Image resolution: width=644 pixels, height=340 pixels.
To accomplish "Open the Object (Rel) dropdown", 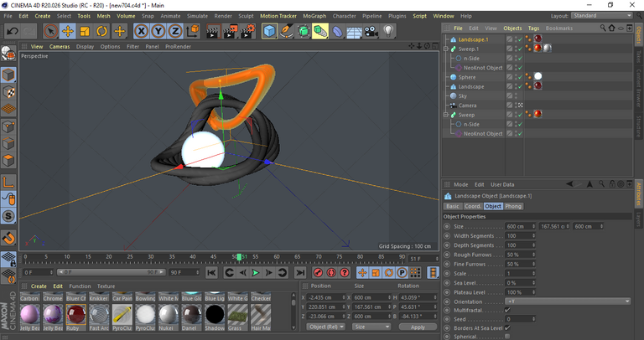I will (327, 327).
